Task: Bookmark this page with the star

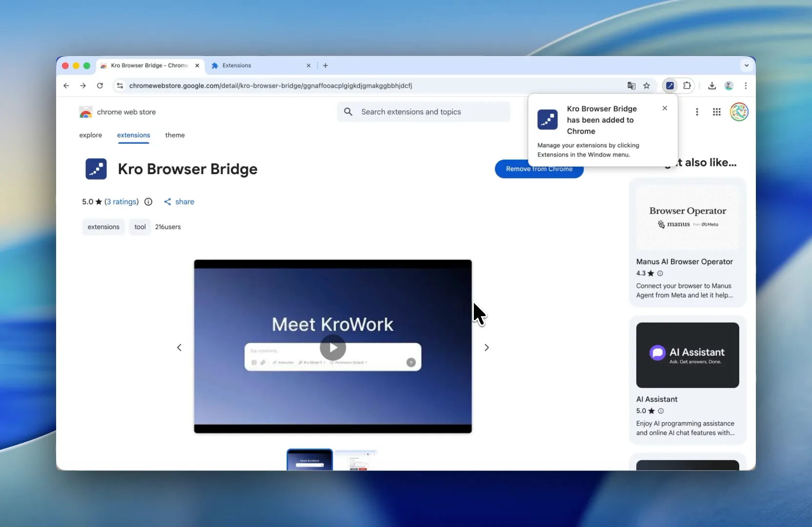Action: 647,85
